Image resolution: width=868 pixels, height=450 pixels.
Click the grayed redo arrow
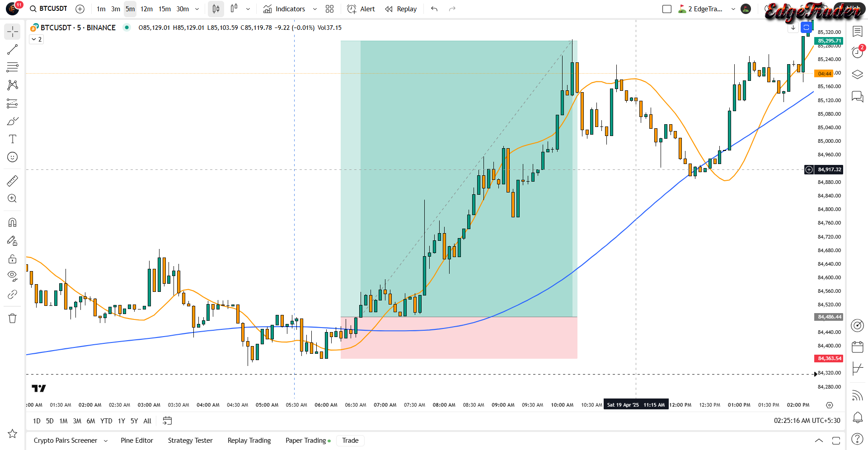click(452, 9)
